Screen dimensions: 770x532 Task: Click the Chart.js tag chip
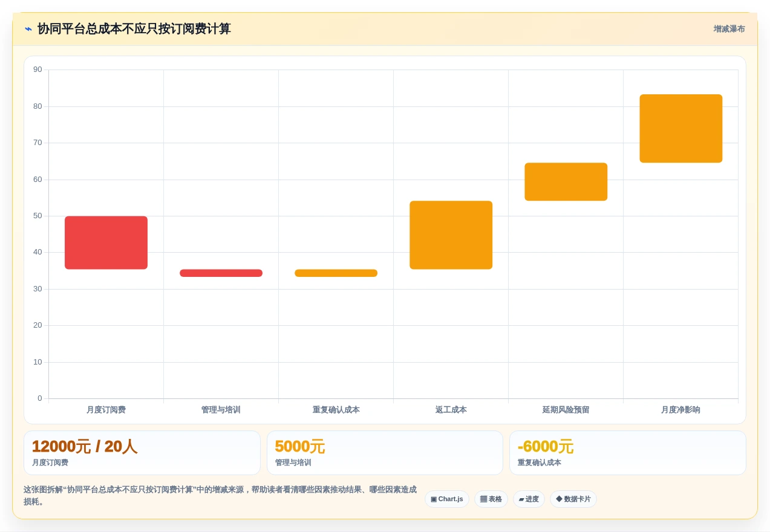[446, 499]
